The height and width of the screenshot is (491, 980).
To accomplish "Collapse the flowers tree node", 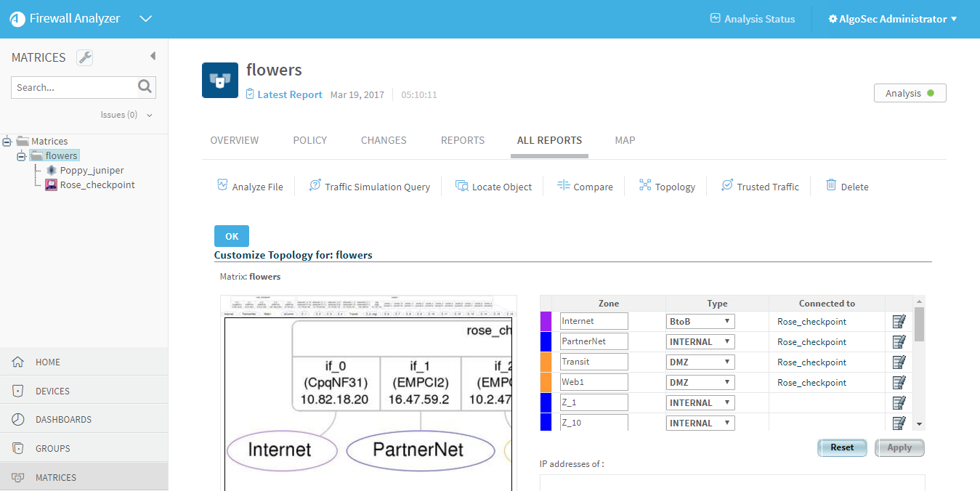I will (x=22, y=156).
